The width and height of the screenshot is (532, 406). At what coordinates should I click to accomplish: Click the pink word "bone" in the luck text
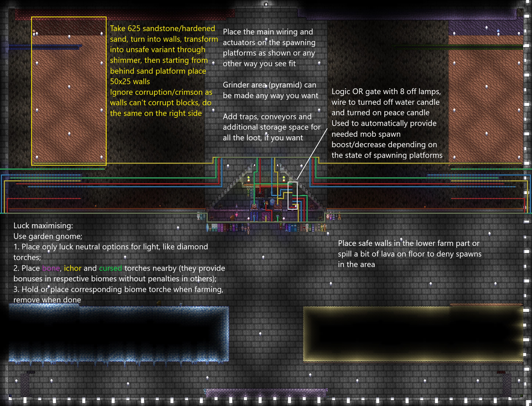[x=51, y=268]
